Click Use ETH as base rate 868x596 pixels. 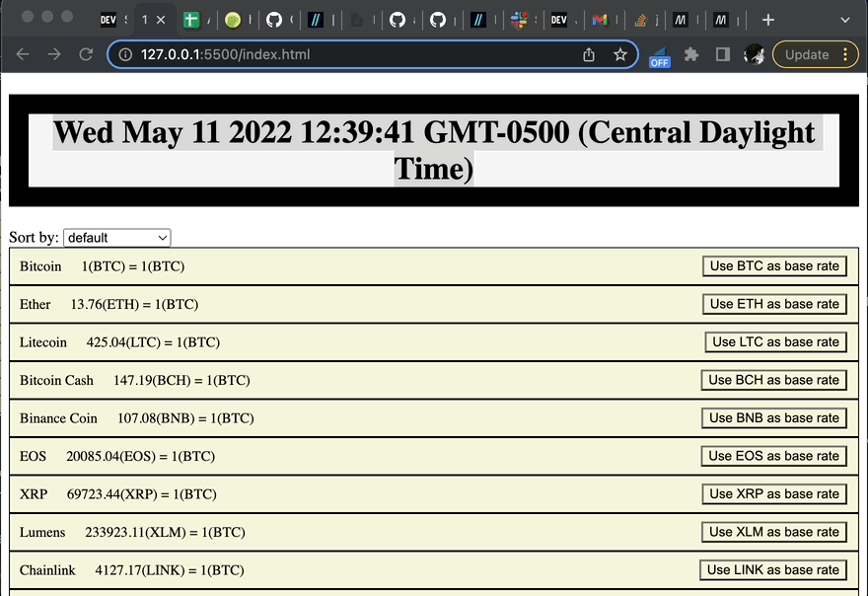(x=774, y=304)
